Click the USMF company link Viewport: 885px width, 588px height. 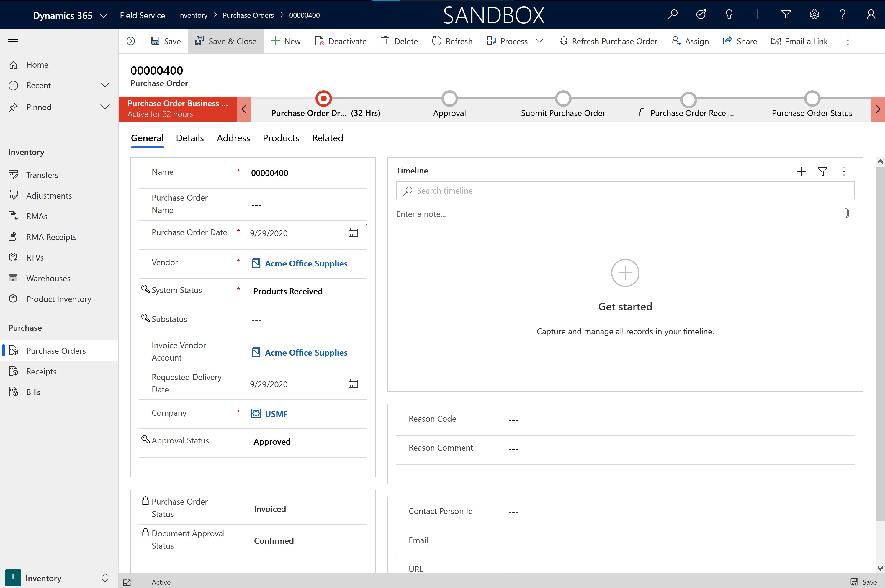[276, 413]
